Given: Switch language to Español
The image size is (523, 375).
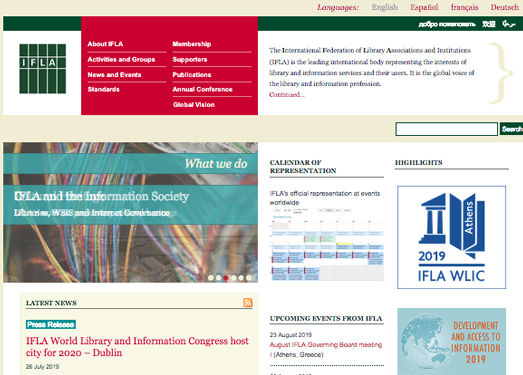Looking at the screenshot, I should pos(424,7).
